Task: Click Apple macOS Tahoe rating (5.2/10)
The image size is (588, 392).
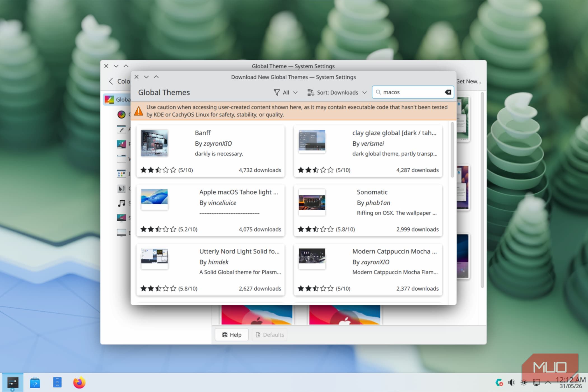Action: (x=169, y=229)
